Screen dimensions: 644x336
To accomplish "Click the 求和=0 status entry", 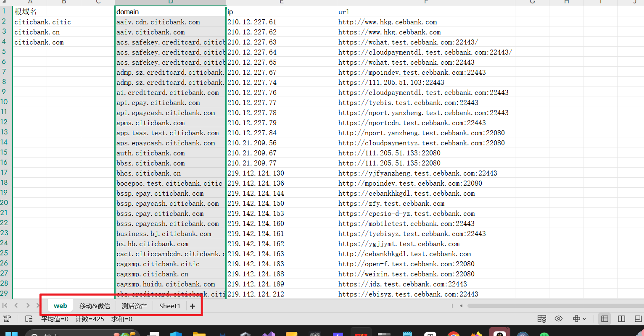I will point(122,319).
